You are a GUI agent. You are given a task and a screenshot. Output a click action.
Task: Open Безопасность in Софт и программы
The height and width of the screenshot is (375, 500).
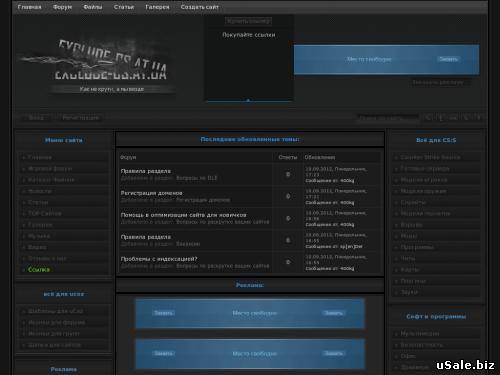click(x=422, y=345)
